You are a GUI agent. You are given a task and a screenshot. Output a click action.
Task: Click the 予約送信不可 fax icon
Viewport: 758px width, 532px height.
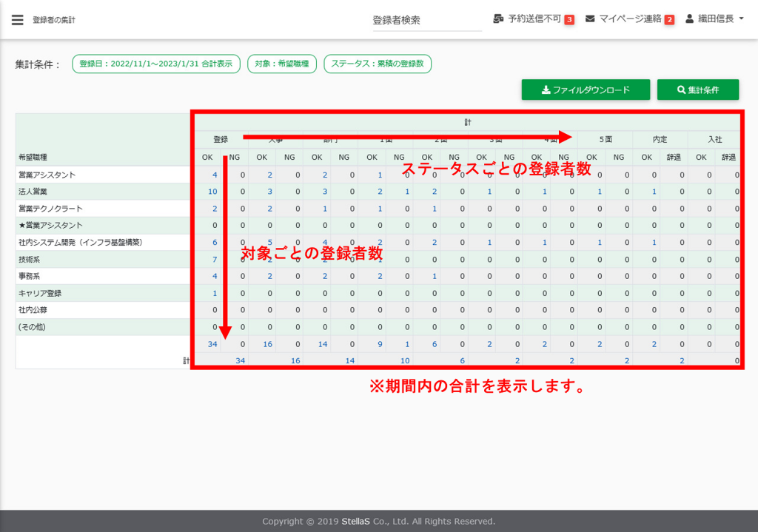tap(498, 18)
